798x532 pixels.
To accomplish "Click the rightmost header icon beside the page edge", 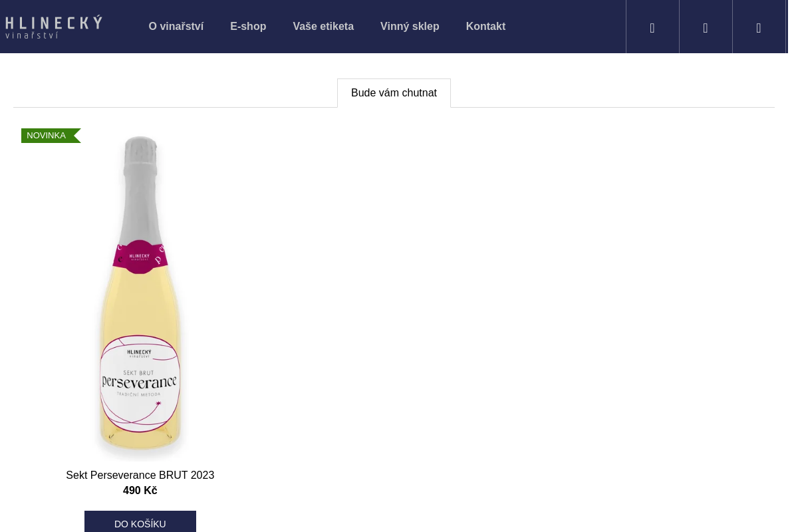I will click(x=759, y=27).
